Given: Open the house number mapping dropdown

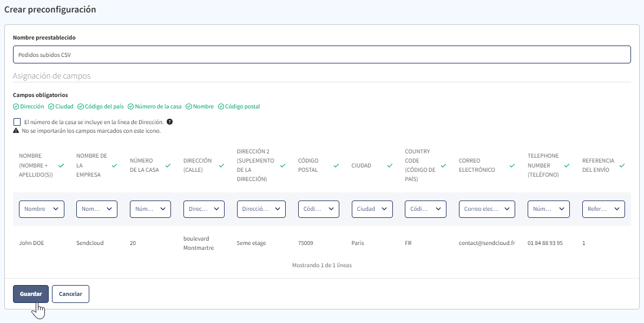Looking at the screenshot, I should (x=150, y=209).
